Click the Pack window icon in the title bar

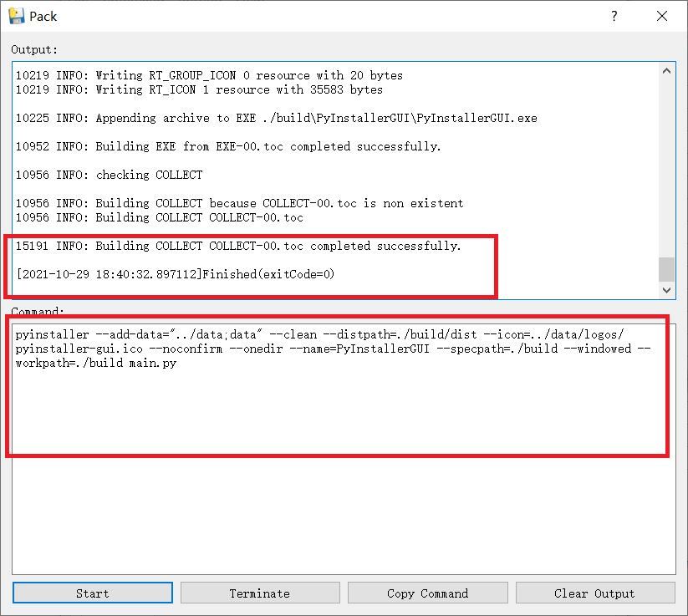13,15
